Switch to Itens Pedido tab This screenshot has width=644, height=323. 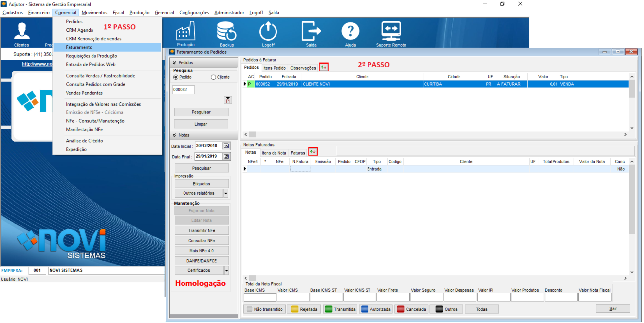pos(275,68)
